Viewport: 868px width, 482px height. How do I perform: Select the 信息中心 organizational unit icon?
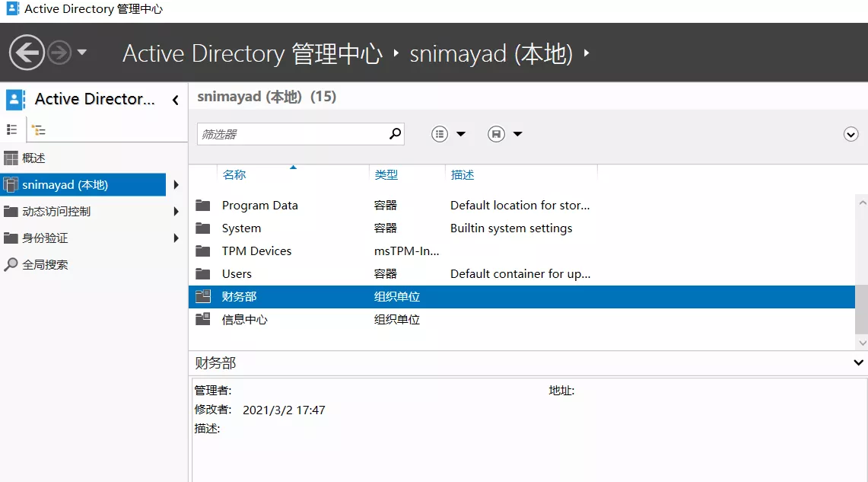pos(202,320)
